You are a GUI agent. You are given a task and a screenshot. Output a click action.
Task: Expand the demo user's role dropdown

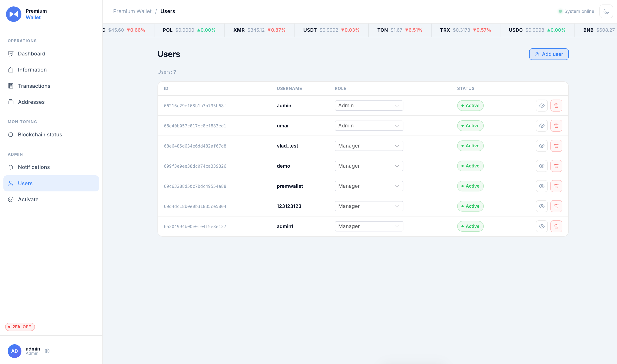pyautogui.click(x=369, y=166)
